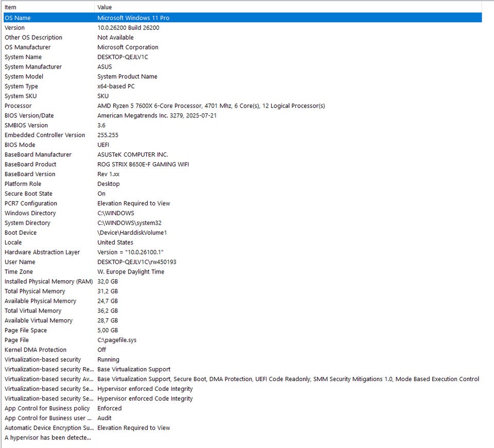Click the "SMBIOS Version" item label
This screenshot has height=448, width=494.
pos(26,126)
